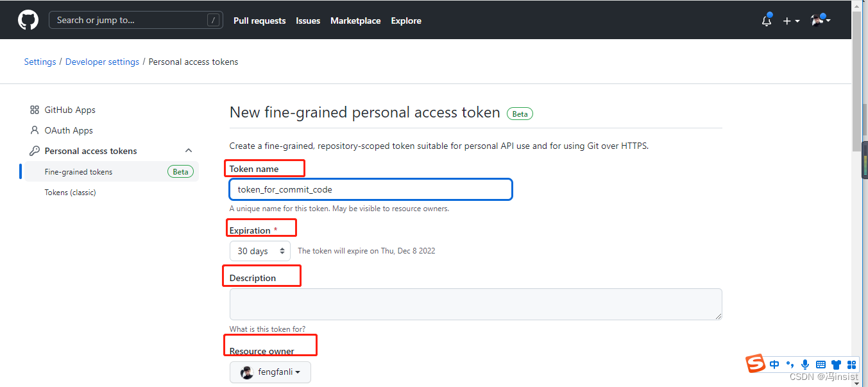Open the plus create-new dropdown
The height and width of the screenshot is (387, 868).
tap(791, 21)
